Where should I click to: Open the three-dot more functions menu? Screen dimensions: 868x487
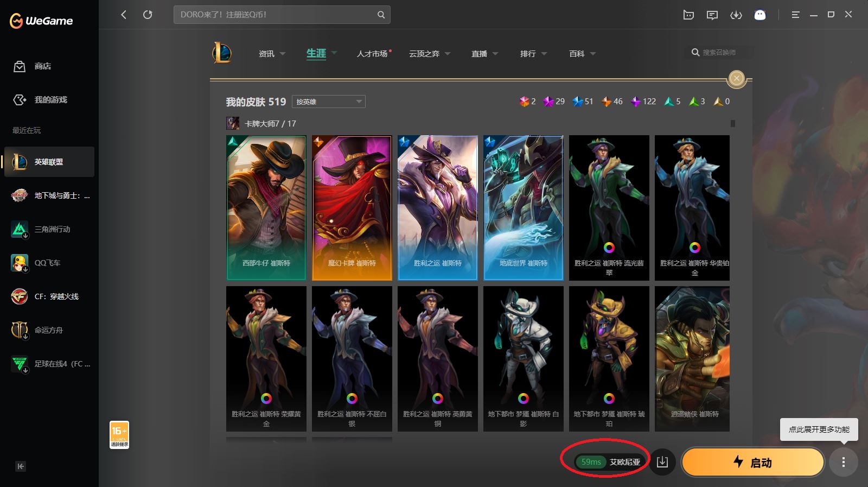pyautogui.click(x=843, y=462)
